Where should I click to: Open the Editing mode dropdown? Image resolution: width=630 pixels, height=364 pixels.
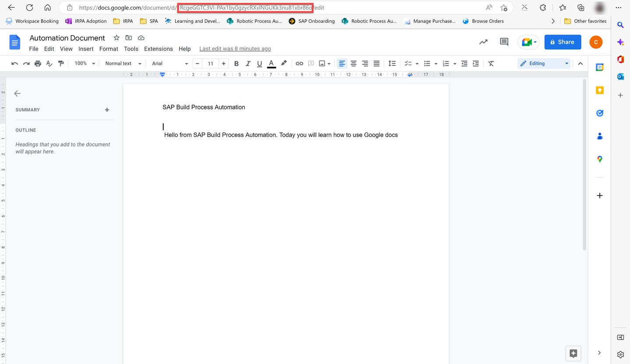(x=544, y=63)
